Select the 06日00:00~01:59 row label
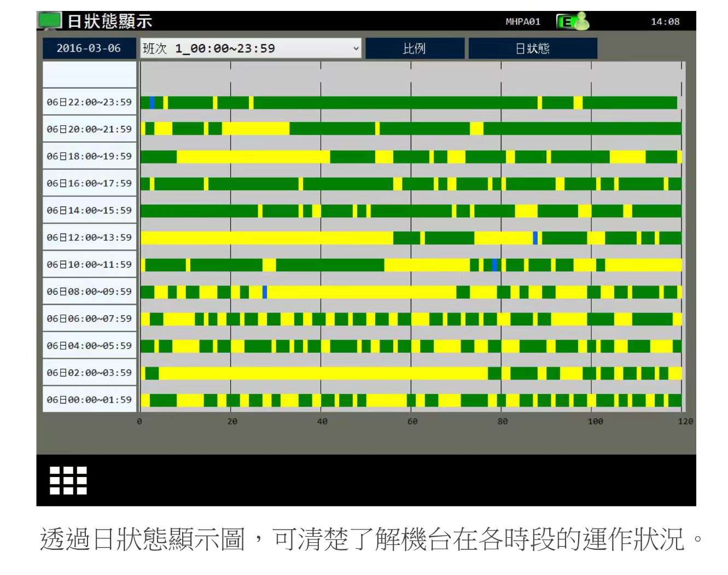This screenshot has height=575, width=728. point(89,400)
